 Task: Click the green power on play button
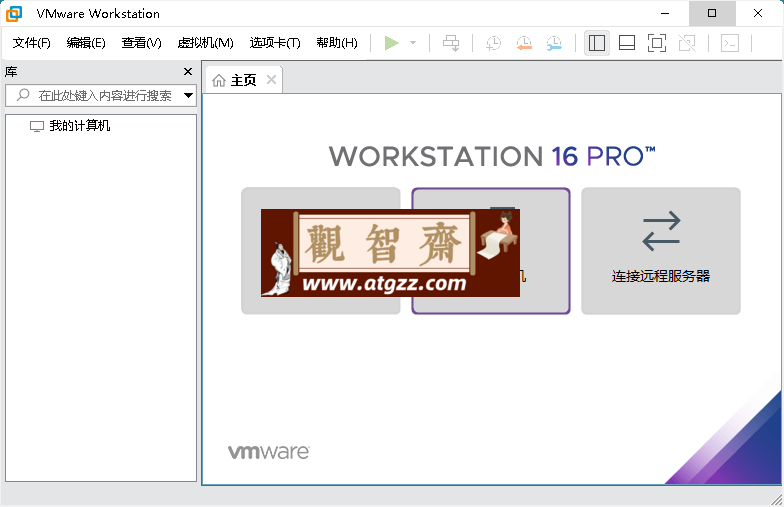click(x=392, y=43)
